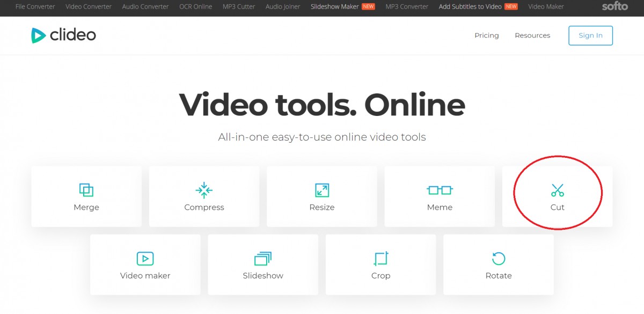Image resolution: width=644 pixels, height=314 pixels.
Task: Click the Sign In button
Action: click(590, 35)
